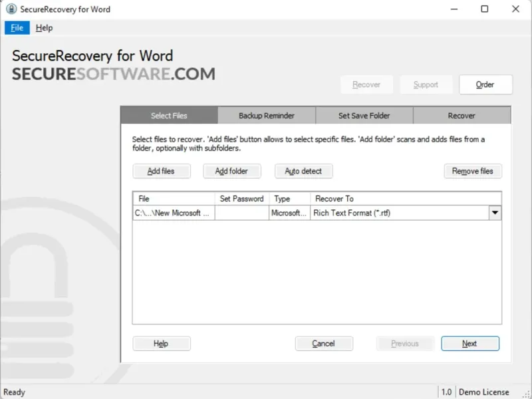Open the Rich Text Format (*.rtf) combo box
The image size is (532, 399).
click(x=406, y=213)
